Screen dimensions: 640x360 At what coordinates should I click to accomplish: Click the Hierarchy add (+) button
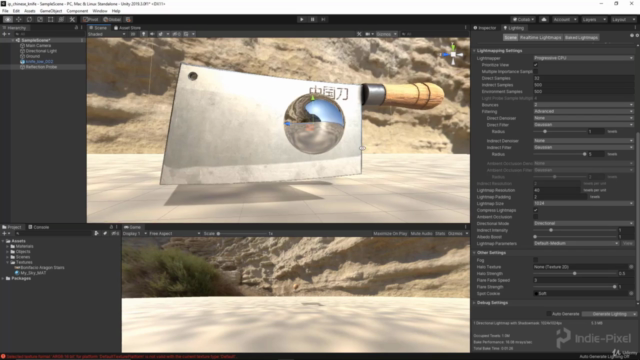6,34
